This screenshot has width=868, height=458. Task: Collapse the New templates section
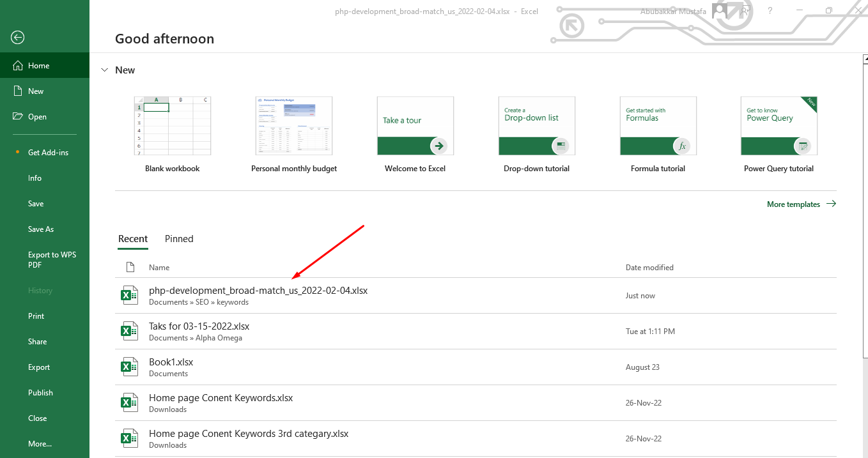(x=104, y=70)
